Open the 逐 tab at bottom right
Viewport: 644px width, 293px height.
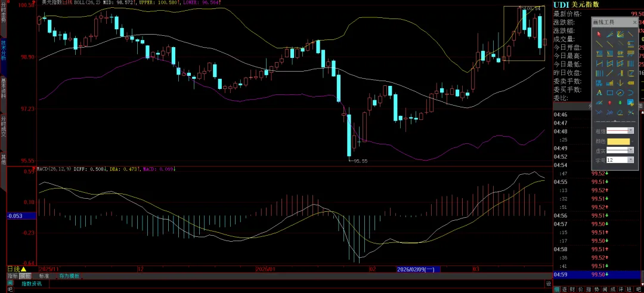[x=564, y=289]
